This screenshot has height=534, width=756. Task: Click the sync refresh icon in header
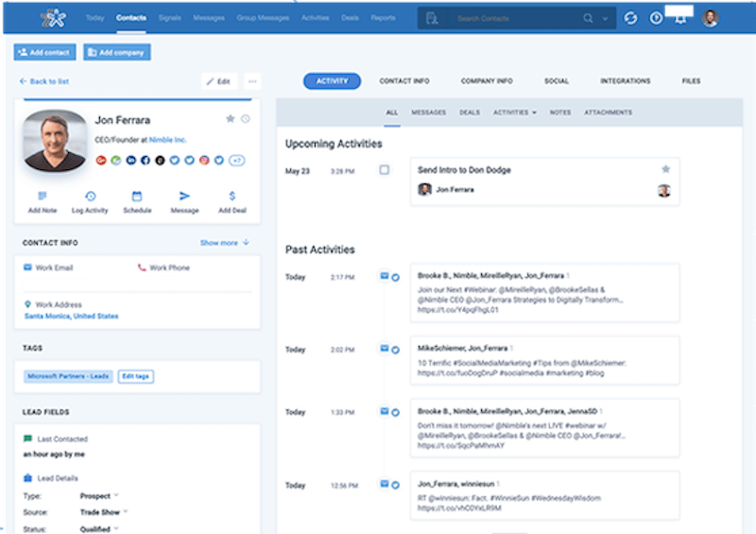point(630,18)
